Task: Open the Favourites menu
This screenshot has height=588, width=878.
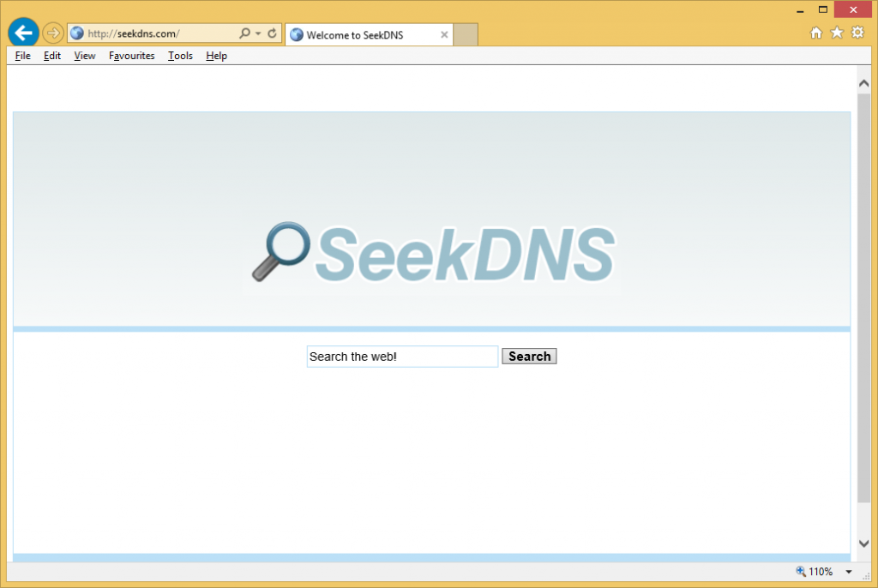Action: (x=131, y=56)
